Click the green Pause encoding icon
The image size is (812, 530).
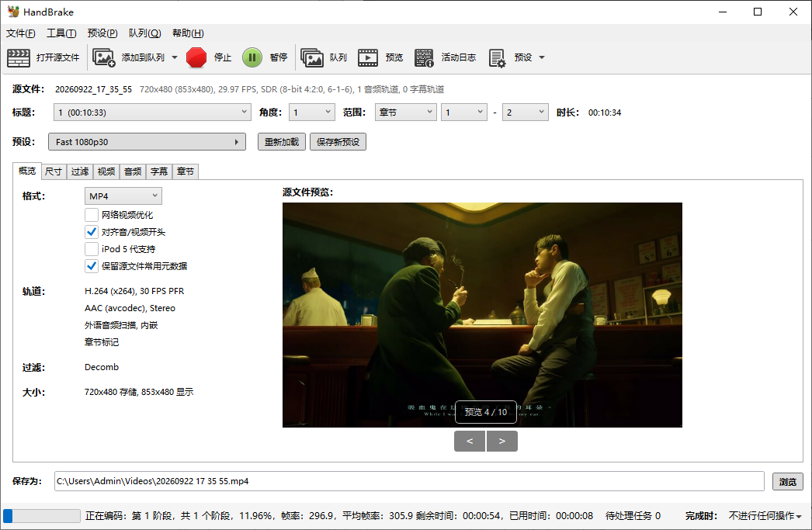[x=252, y=57]
